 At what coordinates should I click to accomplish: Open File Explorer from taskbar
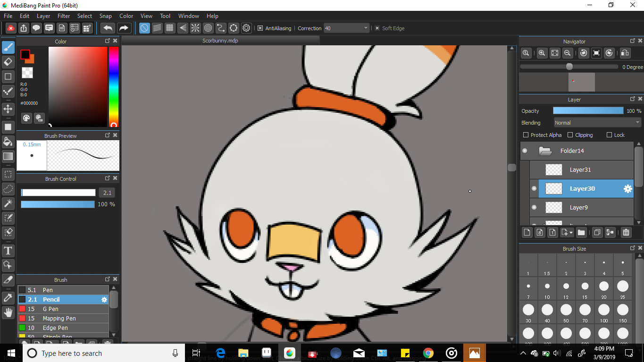click(x=243, y=353)
